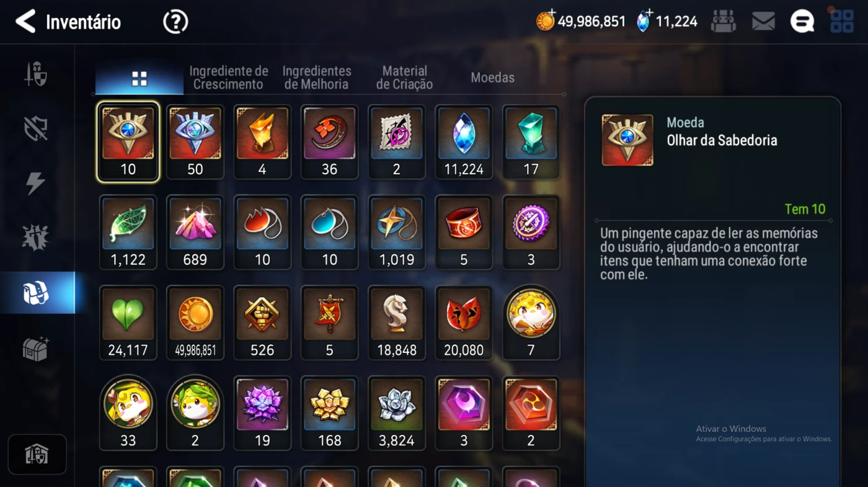This screenshot has height=487, width=868.
Task: Open the help question mark icon
Action: (x=175, y=22)
